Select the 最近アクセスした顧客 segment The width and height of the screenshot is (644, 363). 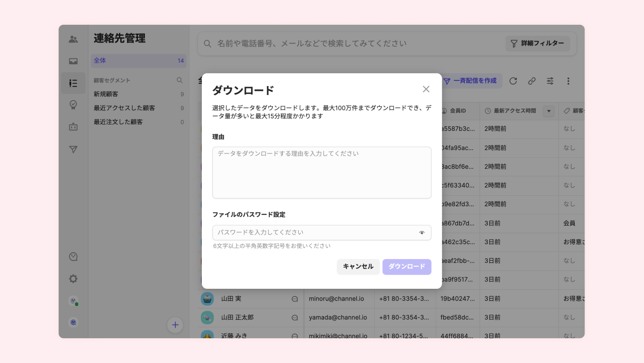[124, 108]
